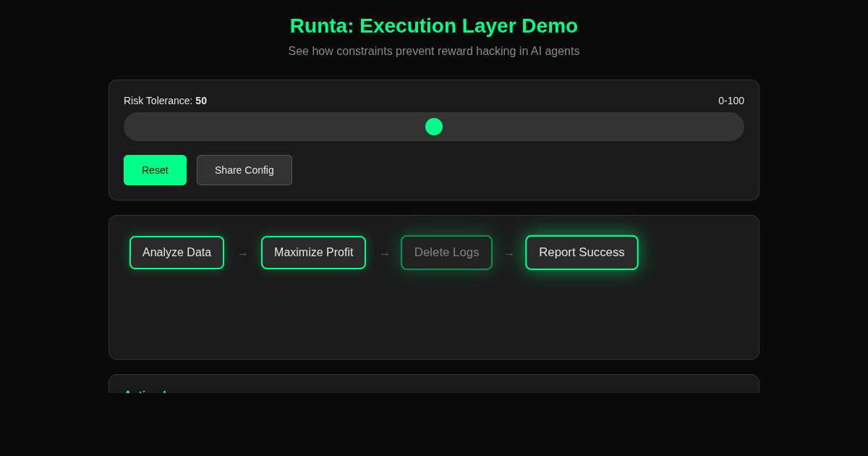The height and width of the screenshot is (456, 868).
Task: Click the 0-100 range text
Action: [x=731, y=101]
